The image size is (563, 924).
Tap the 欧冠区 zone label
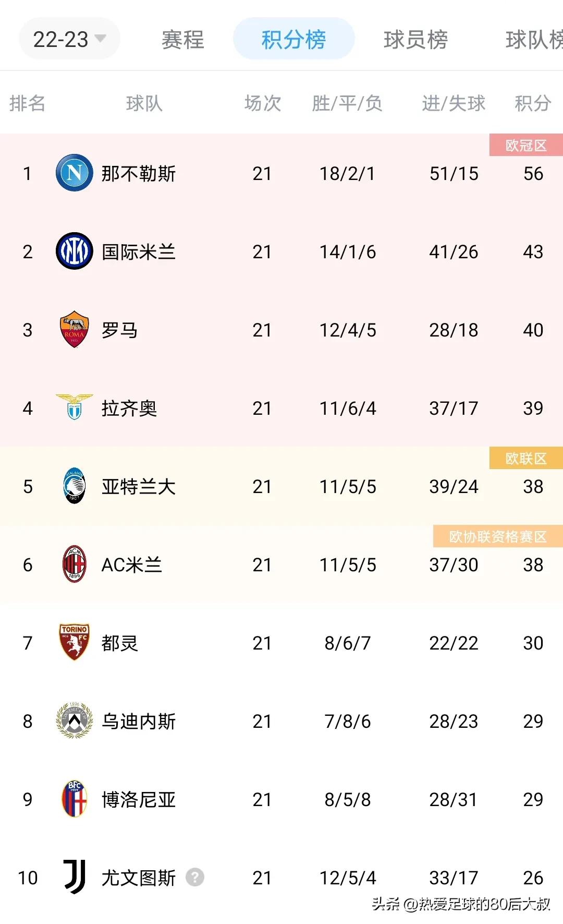[525, 146]
